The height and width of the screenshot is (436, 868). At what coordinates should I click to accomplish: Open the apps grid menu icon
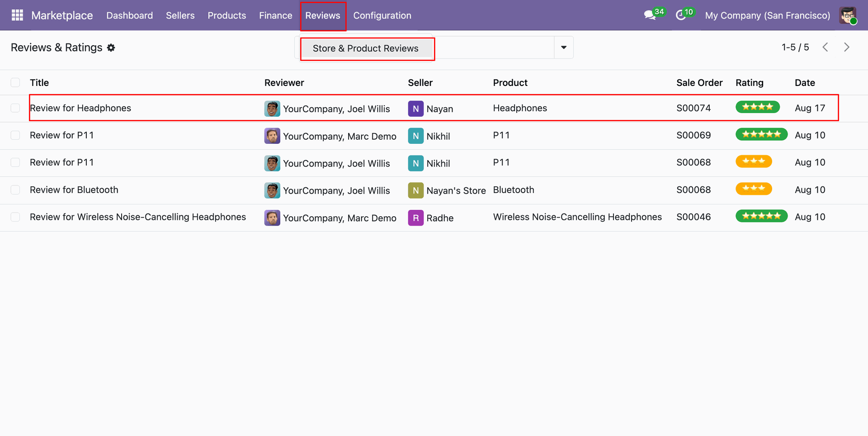pos(17,15)
